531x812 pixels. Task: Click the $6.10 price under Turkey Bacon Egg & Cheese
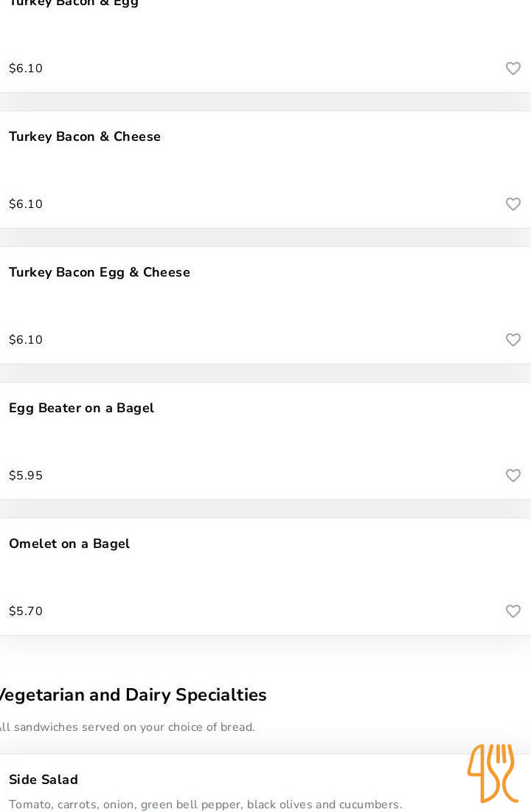pyautogui.click(x=26, y=340)
